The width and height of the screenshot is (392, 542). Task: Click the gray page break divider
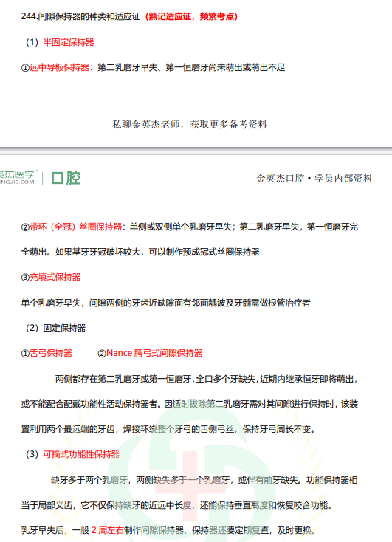click(x=196, y=151)
